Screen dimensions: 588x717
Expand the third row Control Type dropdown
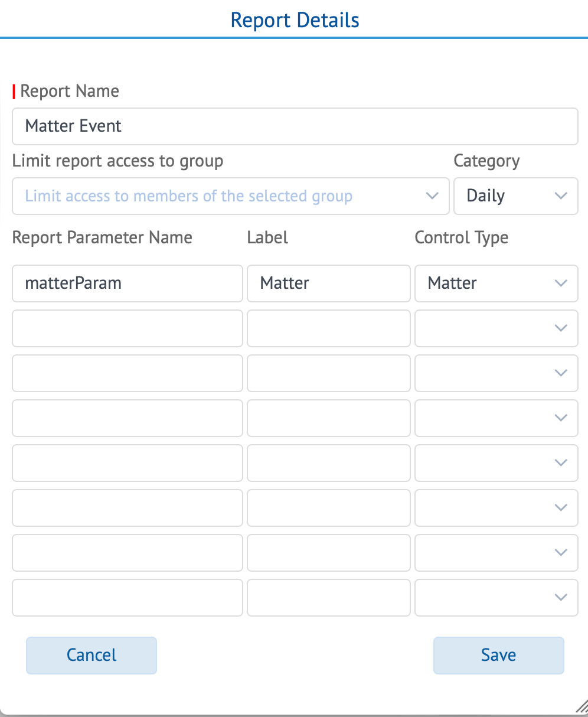(x=496, y=373)
